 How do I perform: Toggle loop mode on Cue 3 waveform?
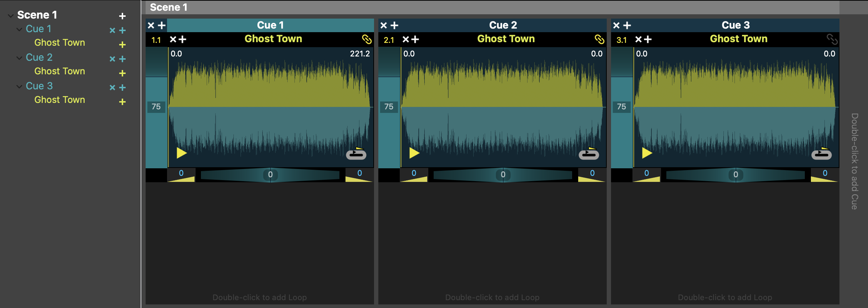click(822, 154)
